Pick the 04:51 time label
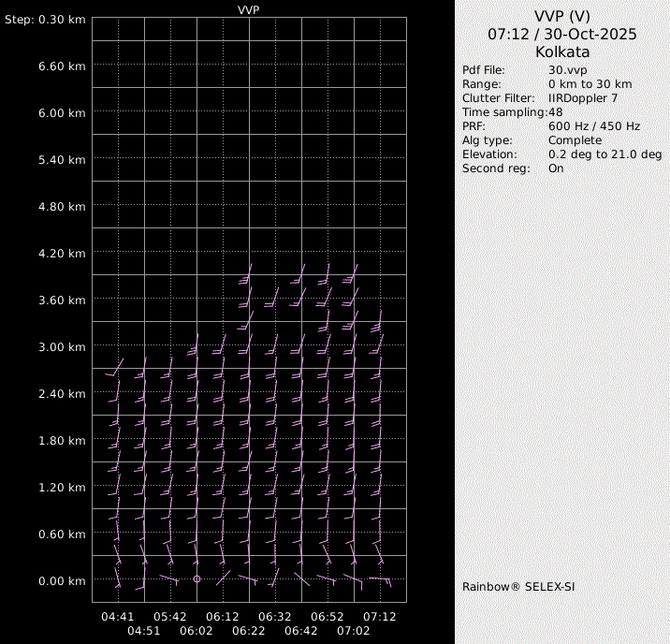This screenshot has height=644, width=670. point(144,632)
